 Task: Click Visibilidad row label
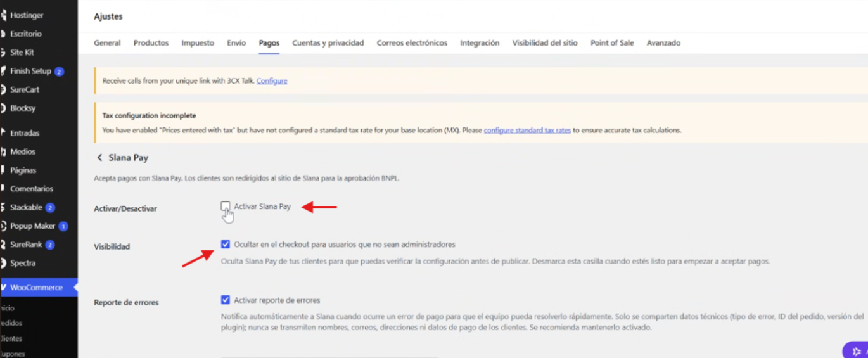pyautogui.click(x=112, y=246)
